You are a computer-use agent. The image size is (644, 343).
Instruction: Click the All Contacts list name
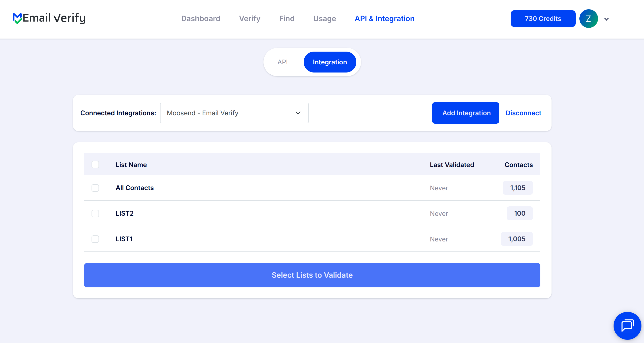[135, 188]
